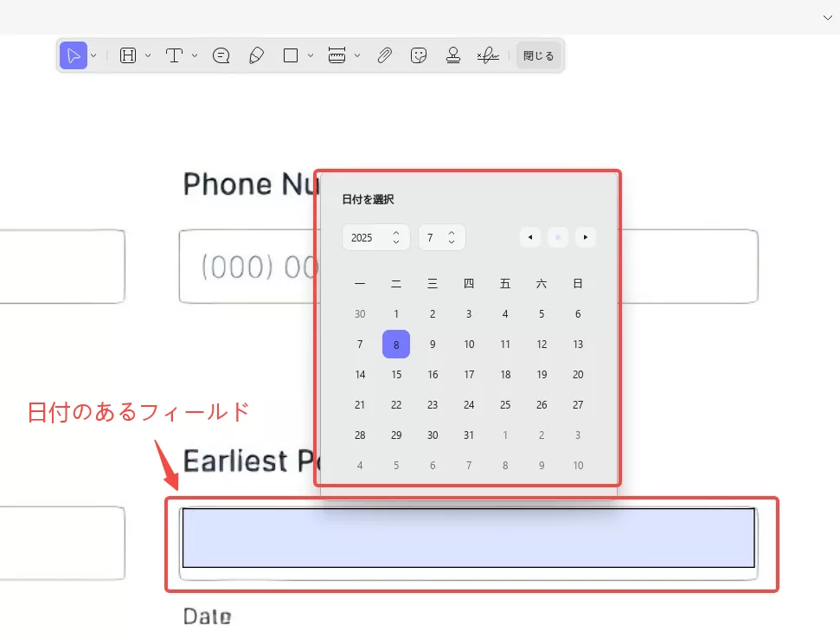
Task: Choose date 31 in calendar
Action: point(469,435)
